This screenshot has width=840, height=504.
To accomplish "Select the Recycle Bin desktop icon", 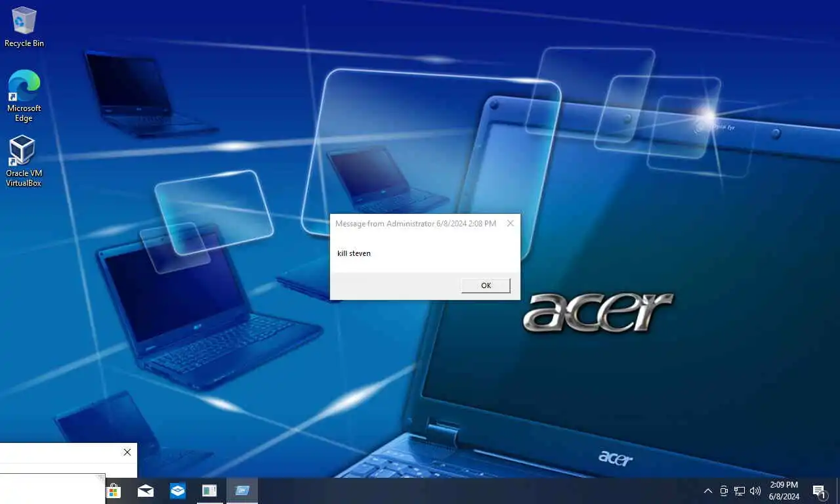I will (24, 27).
